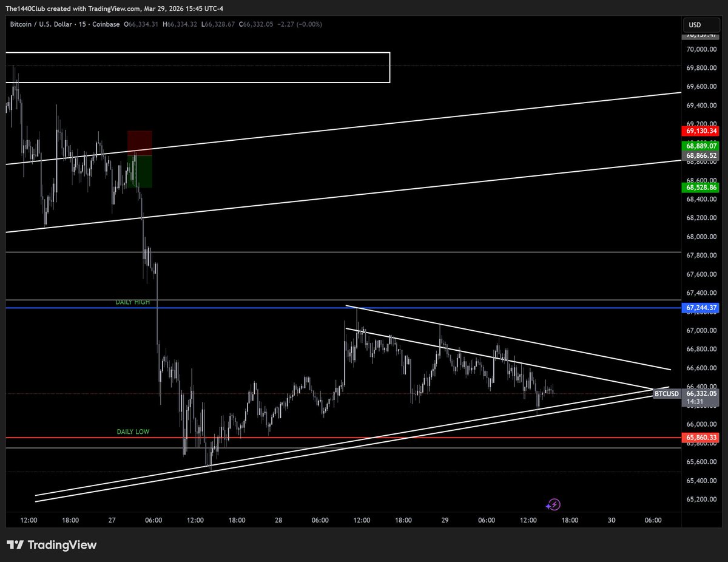Viewport: 728px width, 562px height.
Task: Click the 66,600.00 price axis tick
Action: click(702, 368)
